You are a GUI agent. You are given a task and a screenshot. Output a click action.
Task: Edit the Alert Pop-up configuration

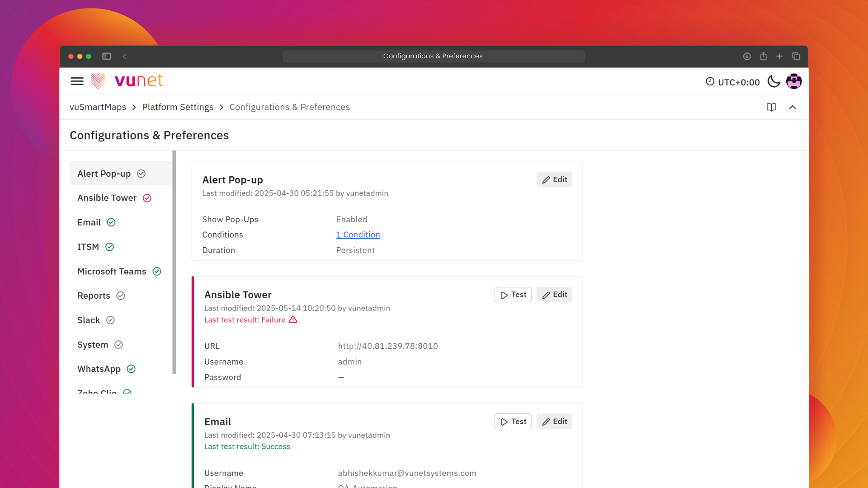point(554,179)
